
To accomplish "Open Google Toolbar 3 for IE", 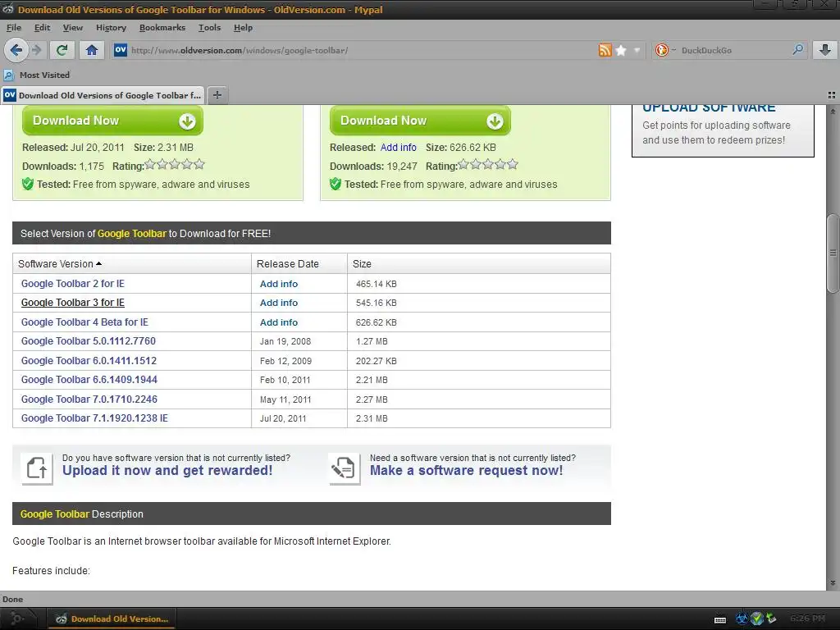I will pos(72,303).
